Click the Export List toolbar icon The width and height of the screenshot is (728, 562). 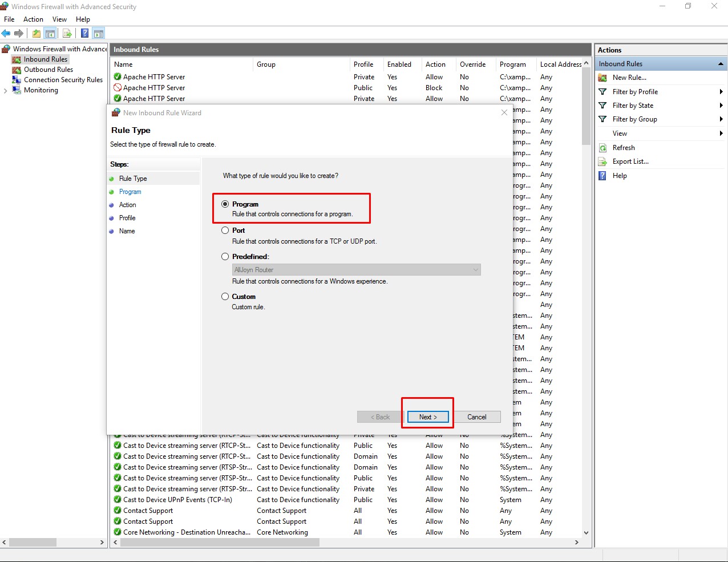(x=67, y=33)
